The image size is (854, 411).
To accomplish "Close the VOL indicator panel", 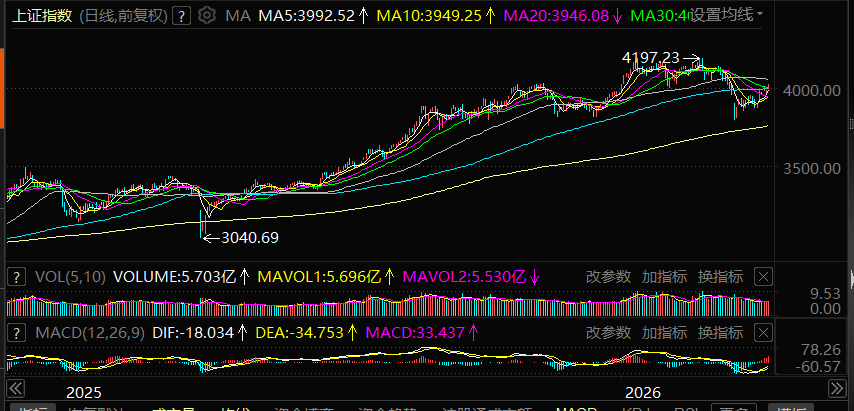I will [x=763, y=277].
